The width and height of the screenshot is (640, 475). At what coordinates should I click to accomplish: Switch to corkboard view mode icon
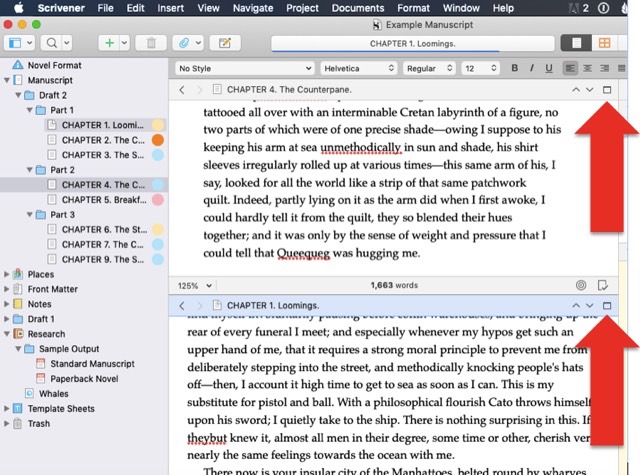pyautogui.click(x=604, y=43)
